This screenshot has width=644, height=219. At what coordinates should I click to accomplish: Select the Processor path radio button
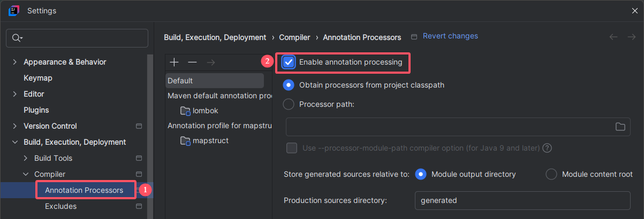289,104
